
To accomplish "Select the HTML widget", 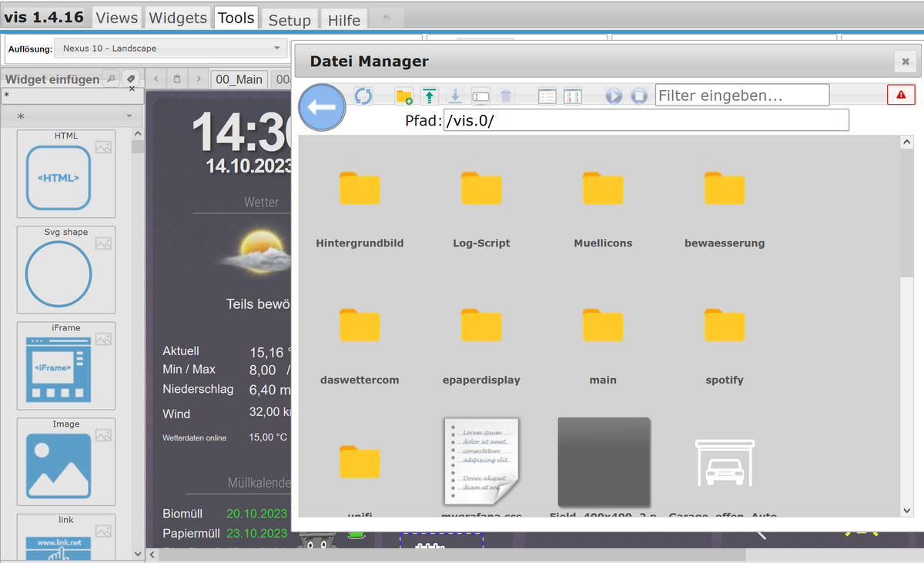I will (66, 174).
